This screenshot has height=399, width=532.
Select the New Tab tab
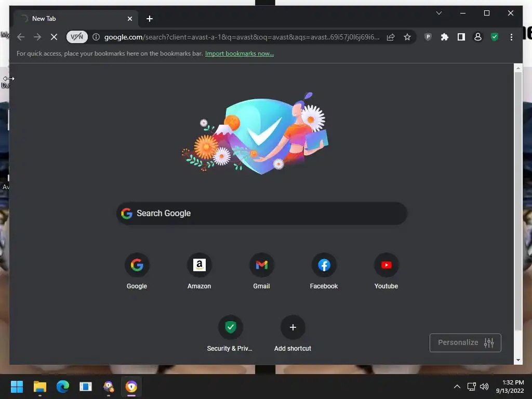(x=75, y=19)
